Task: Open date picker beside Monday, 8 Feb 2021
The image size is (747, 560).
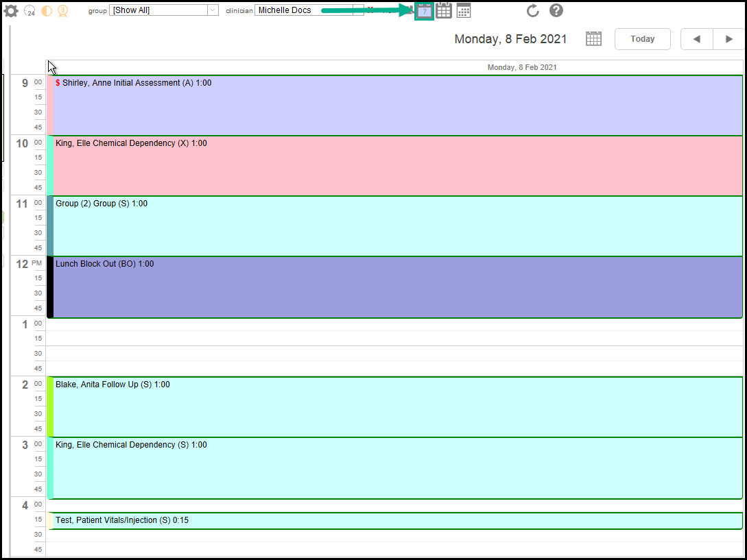Action: click(593, 39)
